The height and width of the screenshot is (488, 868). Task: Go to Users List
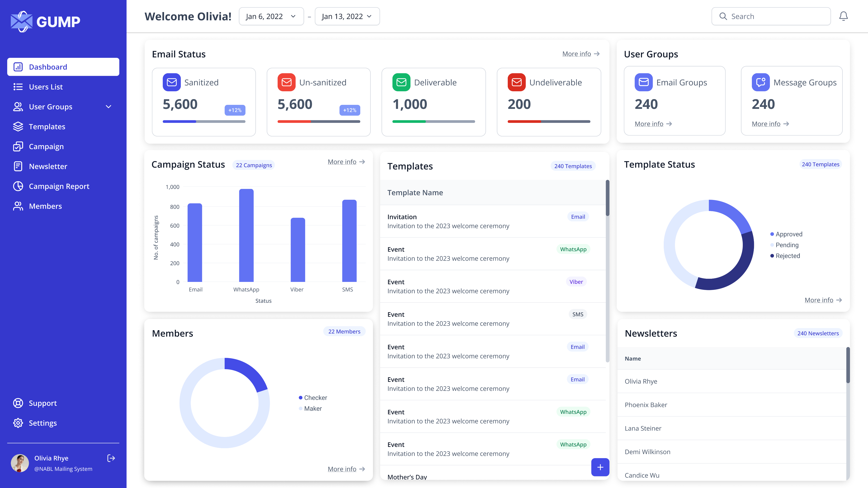(x=63, y=87)
